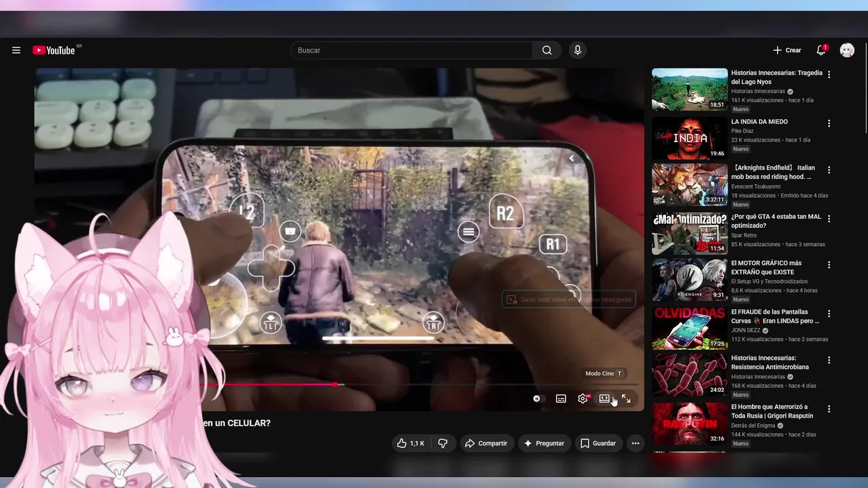Visit El Setup VG y Tecnodroidizados channel
The width and height of the screenshot is (868, 488).
[770, 281]
